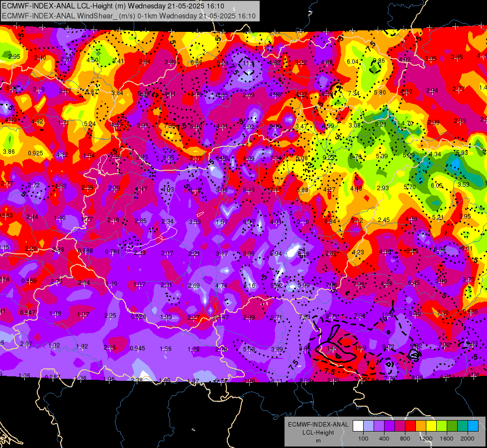The height and width of the screenshot is (448, 487).
Task: Select the legend label 'ECMWF-INDEX-ANAL'
Action: (x=318, y=425)
